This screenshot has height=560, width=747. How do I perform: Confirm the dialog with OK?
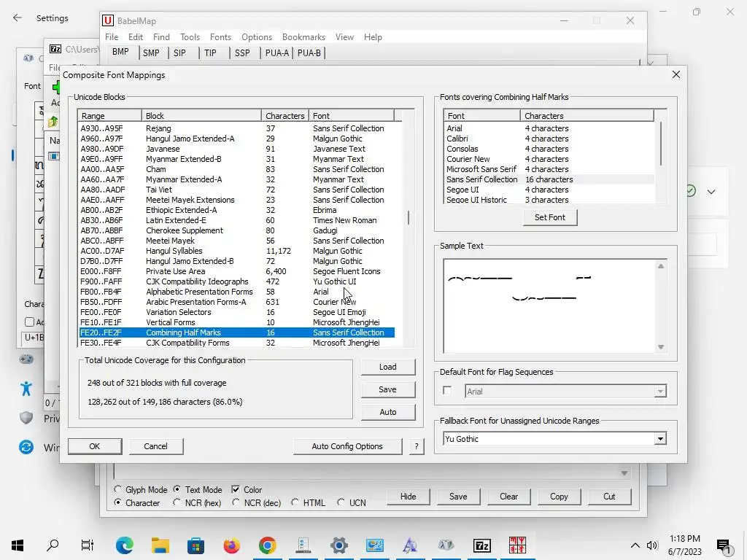point(94,446)
